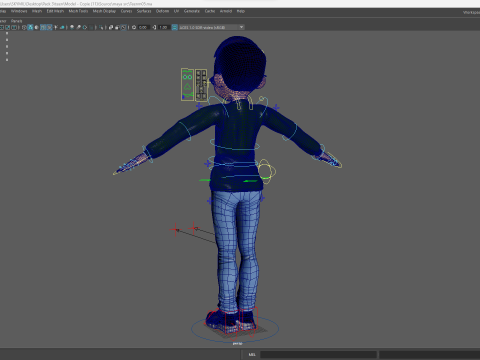Select the large blue ground circle main control
Viewport: 480px width, 360px height.
pyautogui.click(x=235, y=329)
